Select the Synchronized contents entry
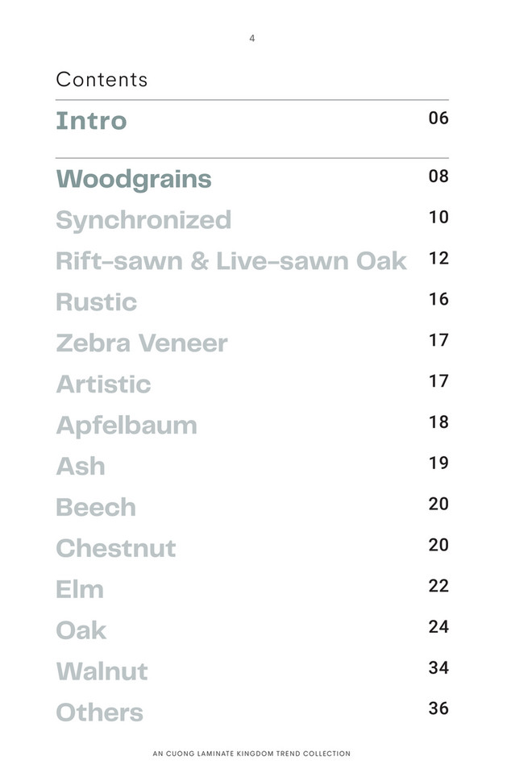This screenshot has width=532, height=781. coord(143,220)
